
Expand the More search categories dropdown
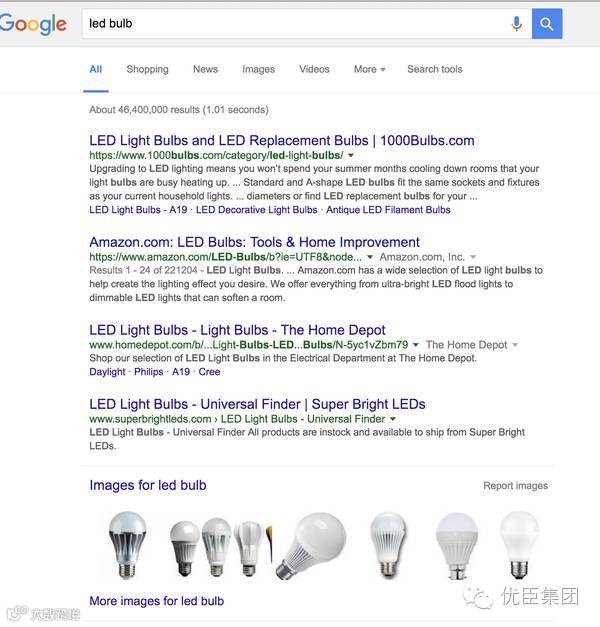coord(369,69)
